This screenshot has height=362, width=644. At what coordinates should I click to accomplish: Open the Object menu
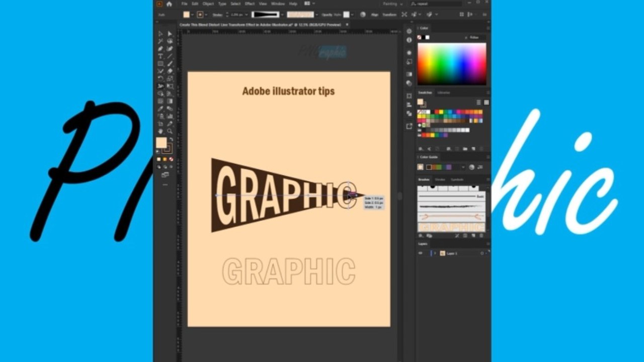click(x=208, y=4)
